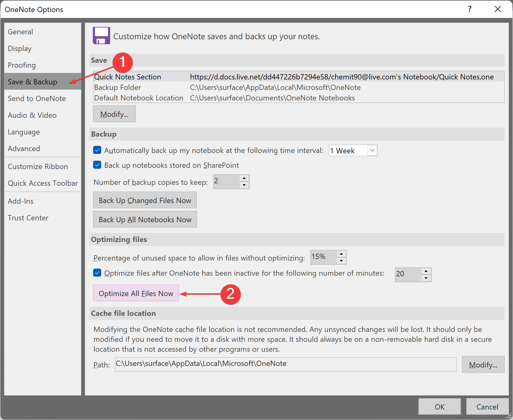Click the help question mark icon
This screenshot has width=513, height=420.
point(470,9)
